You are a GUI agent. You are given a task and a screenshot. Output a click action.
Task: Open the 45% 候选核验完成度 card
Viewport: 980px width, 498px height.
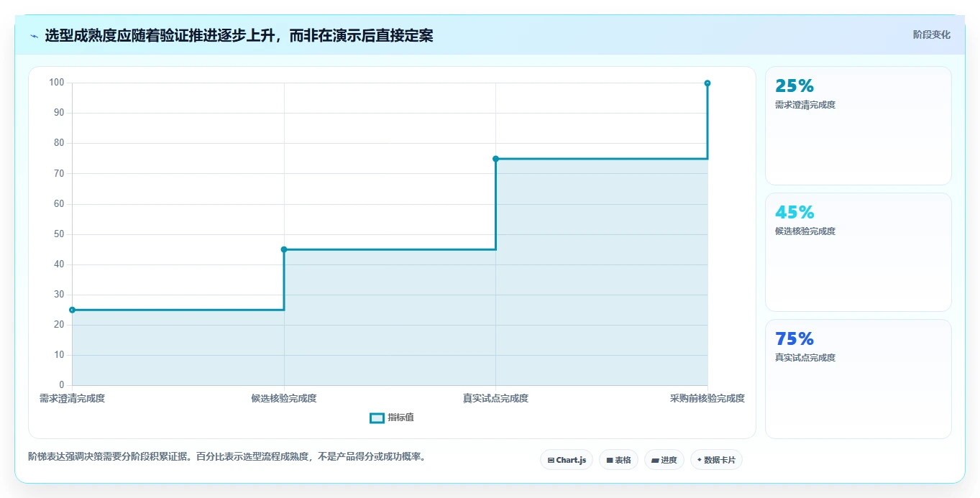(x=858, y=252)
